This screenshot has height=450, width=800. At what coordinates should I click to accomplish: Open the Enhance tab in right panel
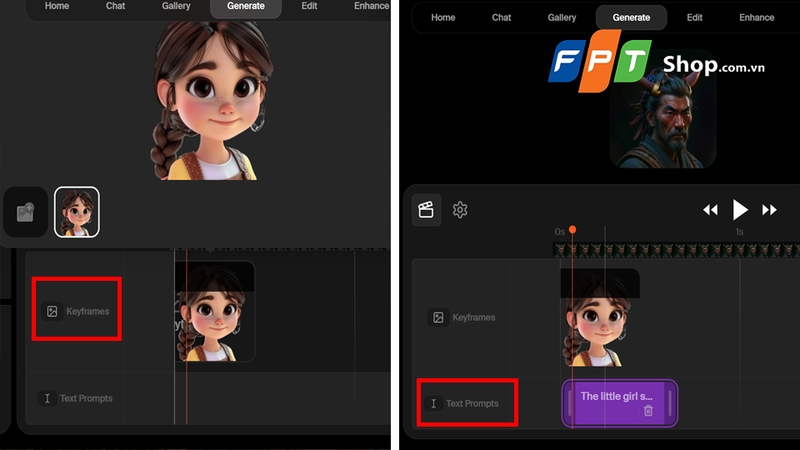[757, 17]
